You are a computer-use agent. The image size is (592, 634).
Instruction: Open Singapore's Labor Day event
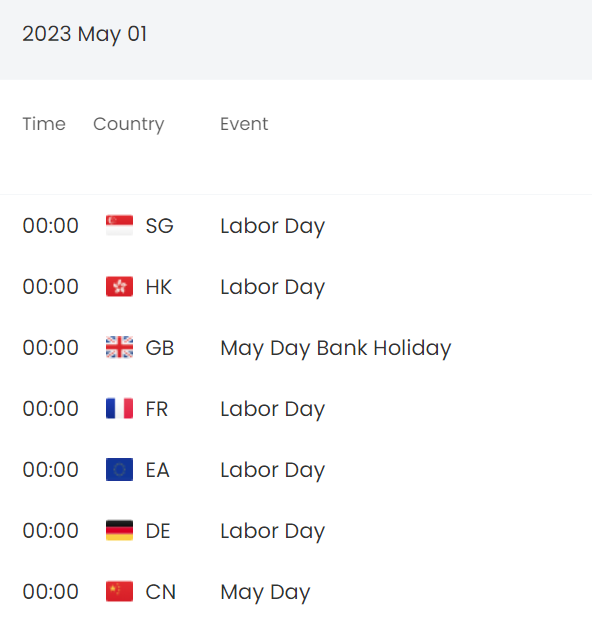pyautogui.click(x=273, y=226)
